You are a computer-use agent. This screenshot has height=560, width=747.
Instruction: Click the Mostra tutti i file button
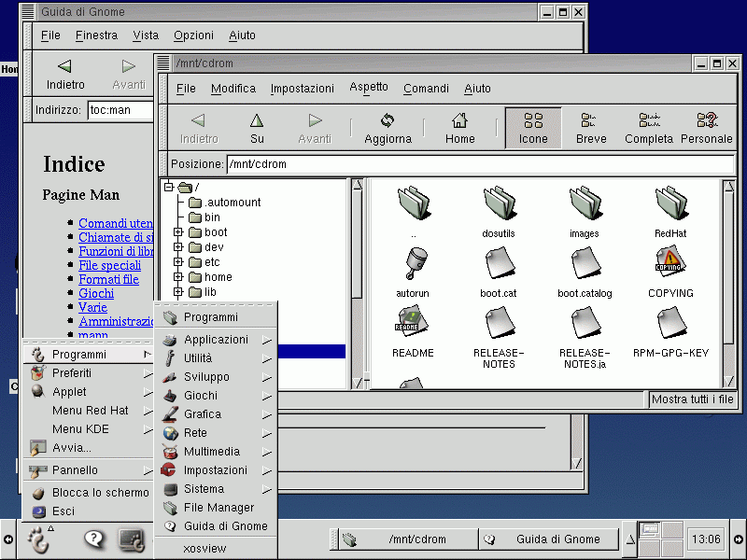click(692, 399)
